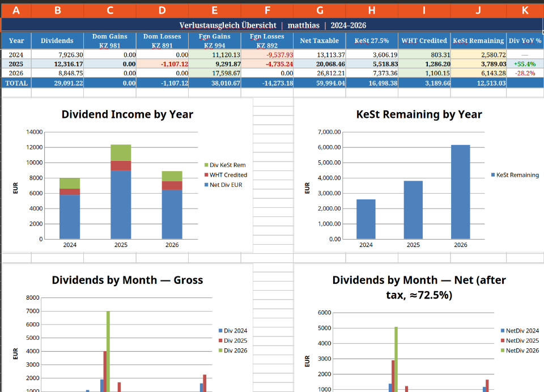The image size is (544, 392).
Task: Click the Fgn Losses KZ 892 header
Action: click(x=267, y=41)
